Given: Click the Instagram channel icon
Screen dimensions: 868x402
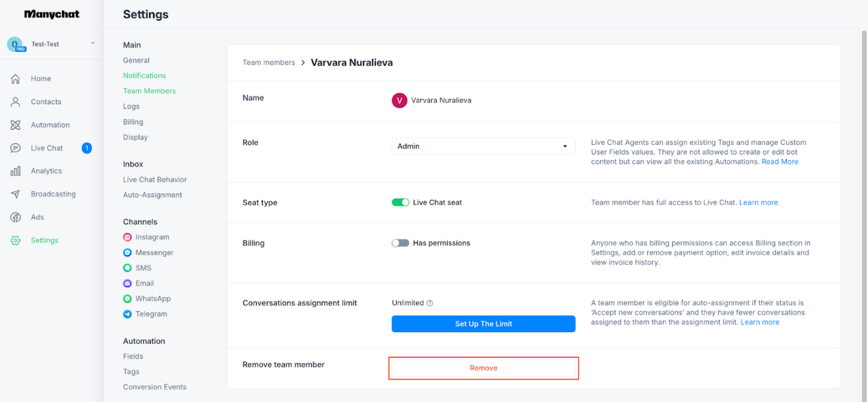Looking at the screenshot, I should point(127,237).
